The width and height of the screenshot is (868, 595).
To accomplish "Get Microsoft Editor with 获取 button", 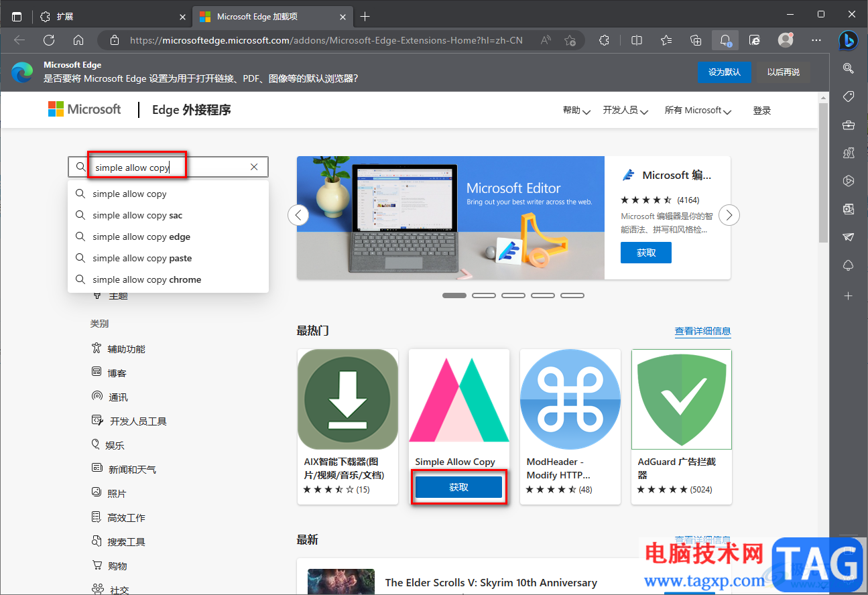I will (646, 253).
